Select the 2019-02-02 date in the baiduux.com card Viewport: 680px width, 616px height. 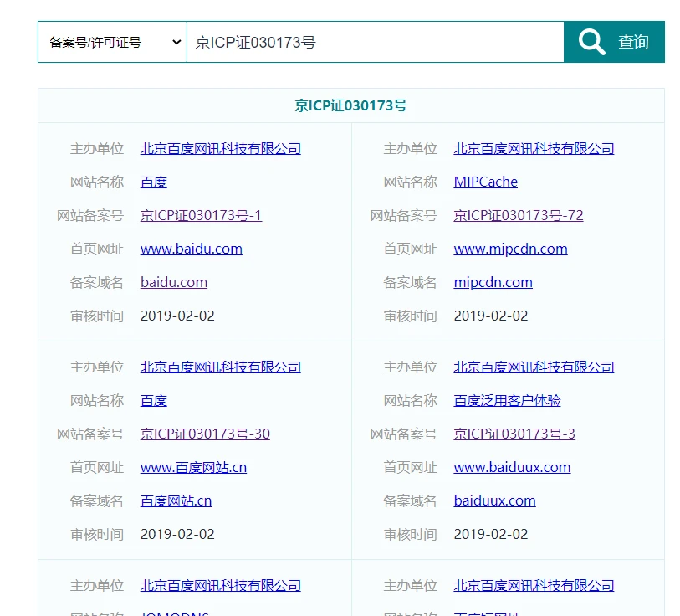tap(491, 534)
